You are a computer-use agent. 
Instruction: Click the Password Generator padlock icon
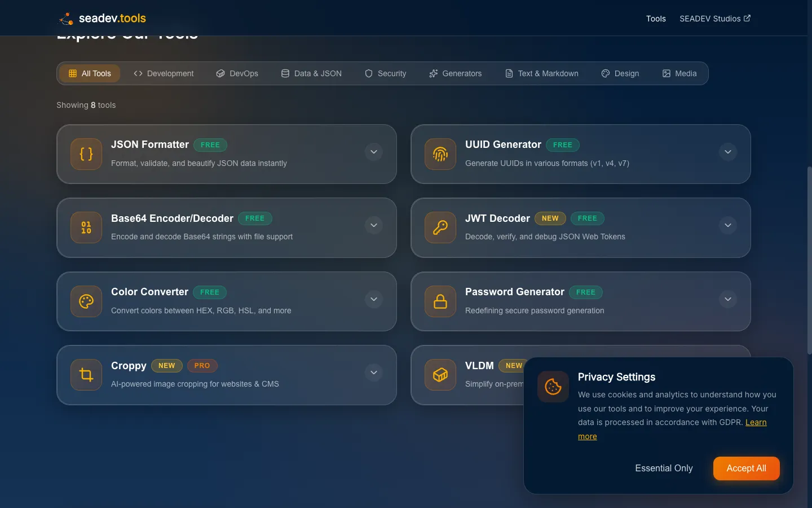(440, 301)
